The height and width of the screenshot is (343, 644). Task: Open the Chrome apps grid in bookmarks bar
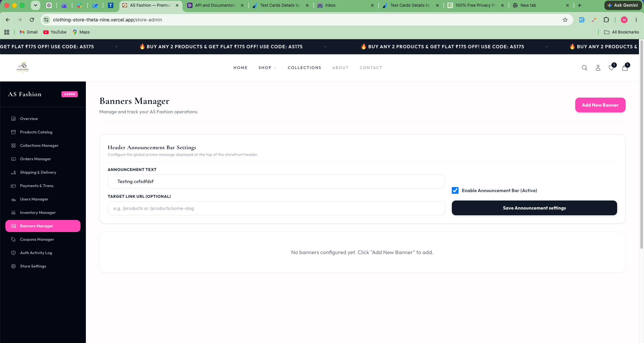pos(7,32)
